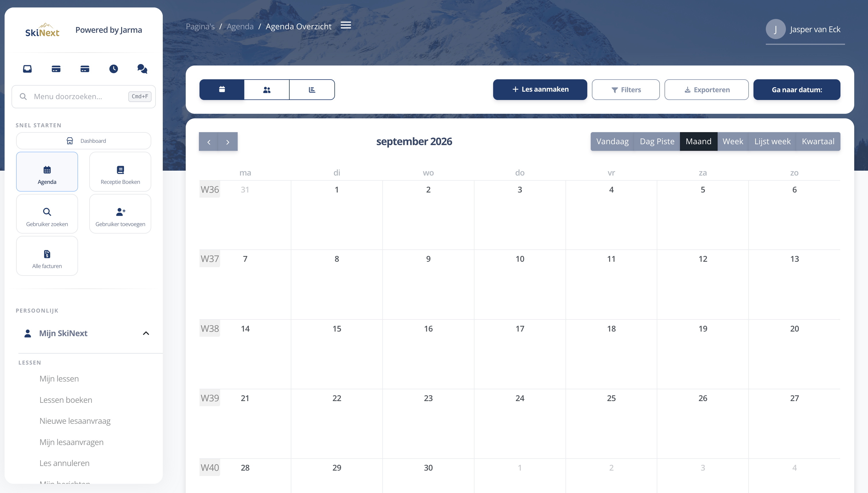This screenshot has height=493, width=868.
Task: Select Vandaag view button
Action: point(612,142)
